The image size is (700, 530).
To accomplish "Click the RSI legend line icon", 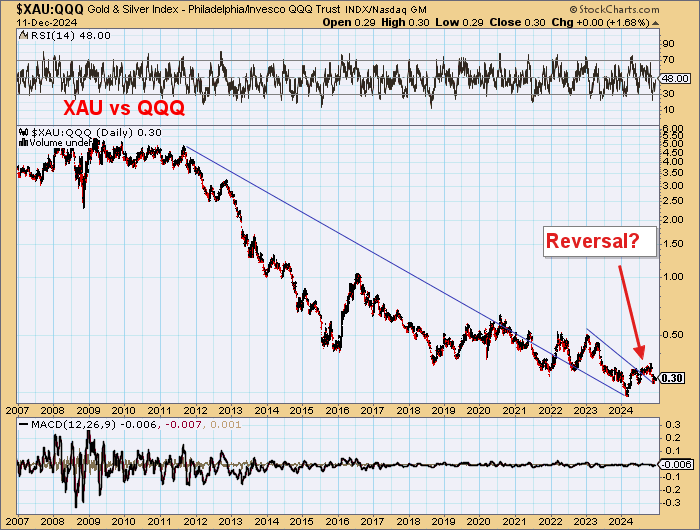I will tap(23, 36).
